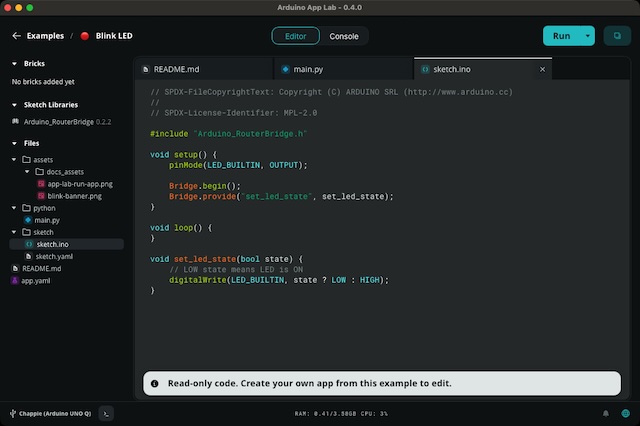
Task: Open the Run button dropdown arrow
Action: [588, 36]
